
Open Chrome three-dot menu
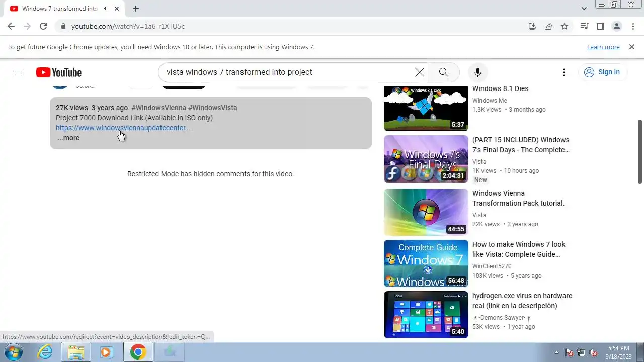tap(632, 26)
